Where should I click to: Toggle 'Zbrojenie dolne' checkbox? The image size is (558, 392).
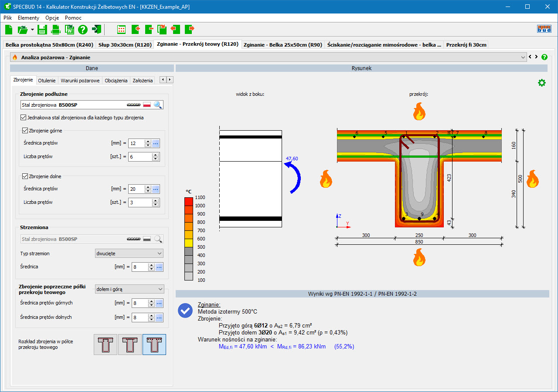(x=25, y=176)
